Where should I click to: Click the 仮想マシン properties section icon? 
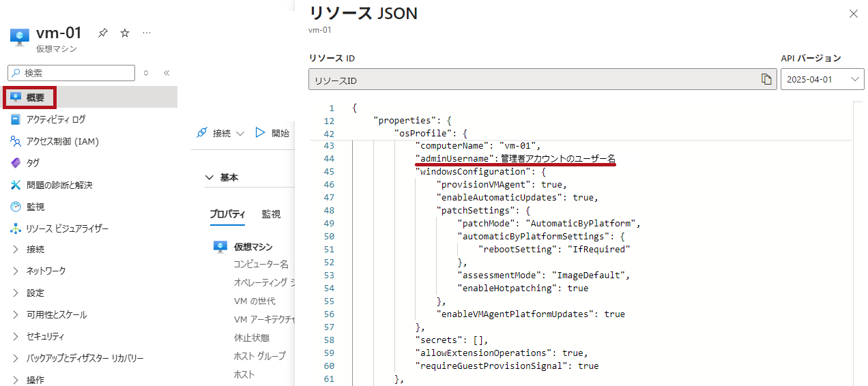220,247
